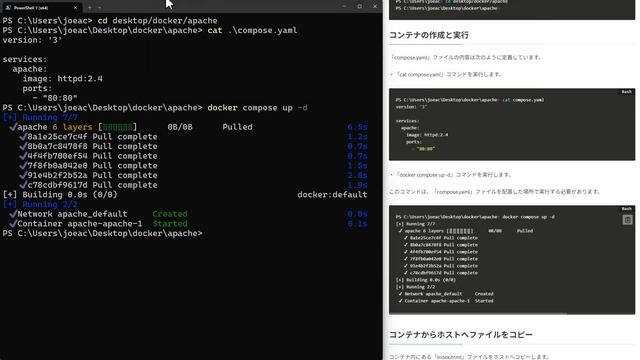Screen dimensions: 640x360
Task: Click 'image: httpd:2.4' line in terminal
Action: point(62,78)
